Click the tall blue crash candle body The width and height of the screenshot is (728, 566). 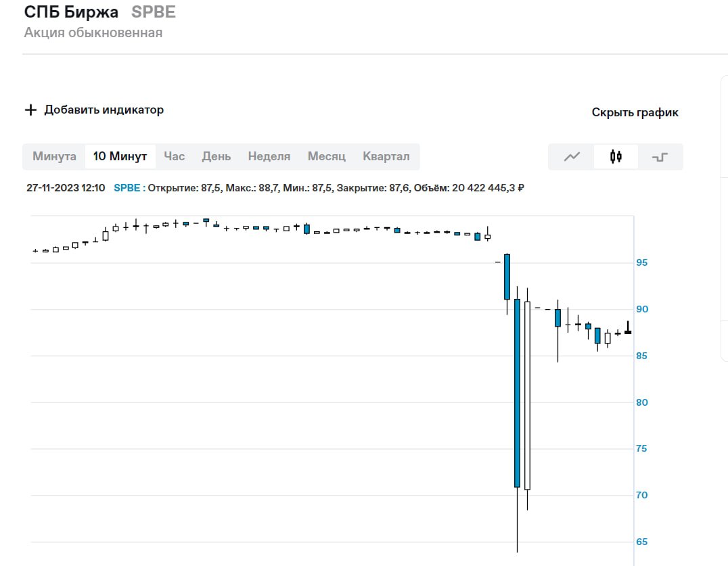pyautogui.click(x=517, y=392)
